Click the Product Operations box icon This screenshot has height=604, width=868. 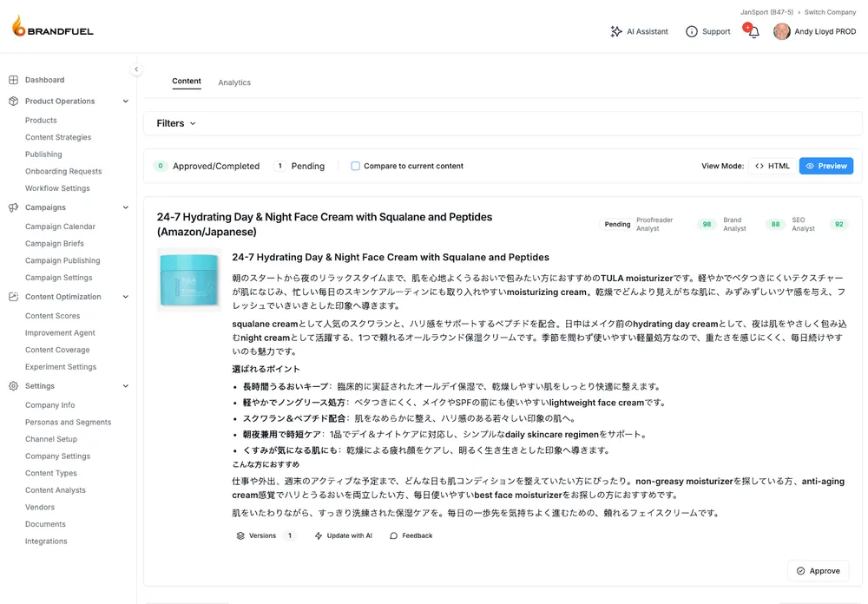click(14, 102)
